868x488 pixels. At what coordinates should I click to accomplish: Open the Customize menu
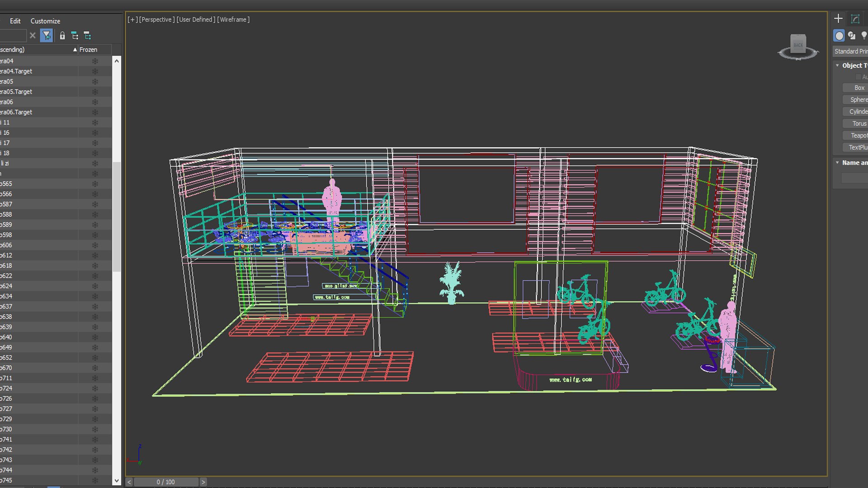(45, 21)
